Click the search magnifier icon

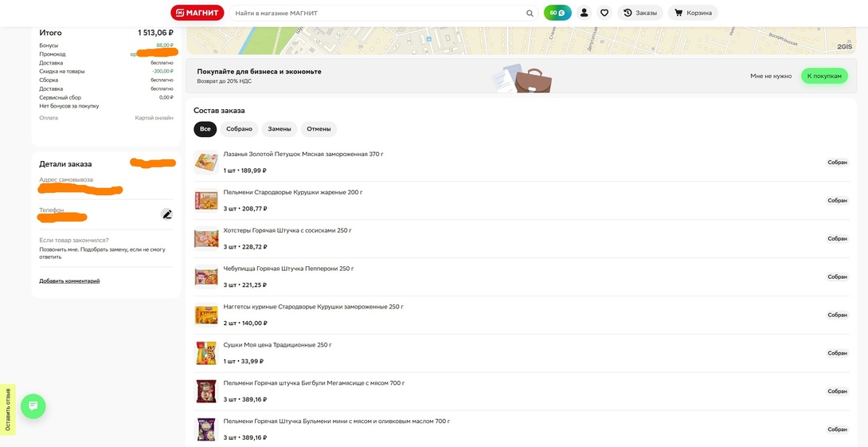tap(530, 14)
